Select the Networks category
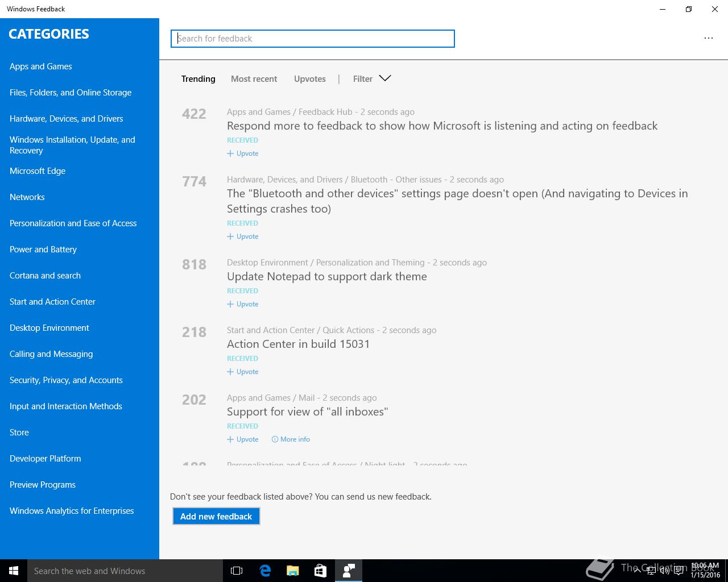The width and height of the screenshot is (728, 582). [x=27, y=197]
